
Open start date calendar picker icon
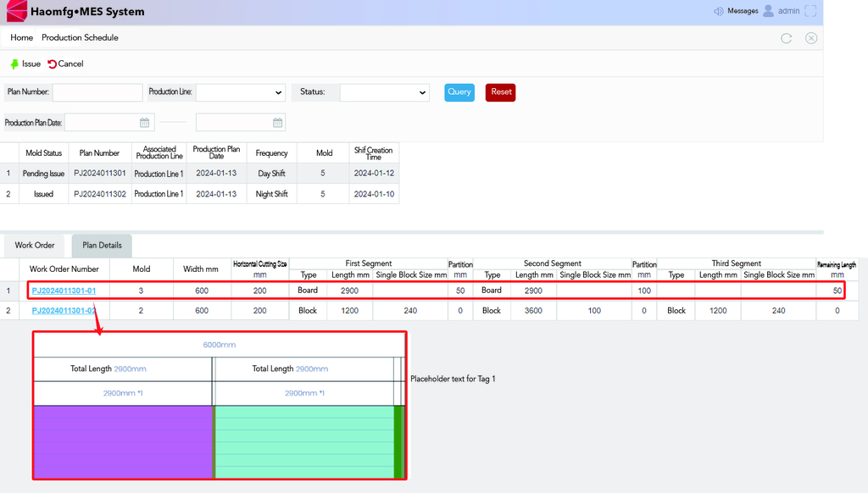click(145, 123)
